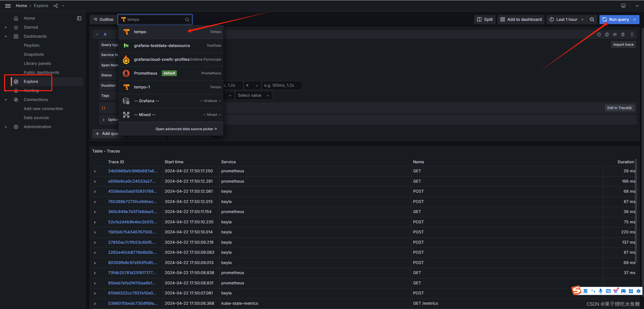Delete query A with the trash icon
The height and width of the screenshot is (309, 644).
tap(623, 34)
